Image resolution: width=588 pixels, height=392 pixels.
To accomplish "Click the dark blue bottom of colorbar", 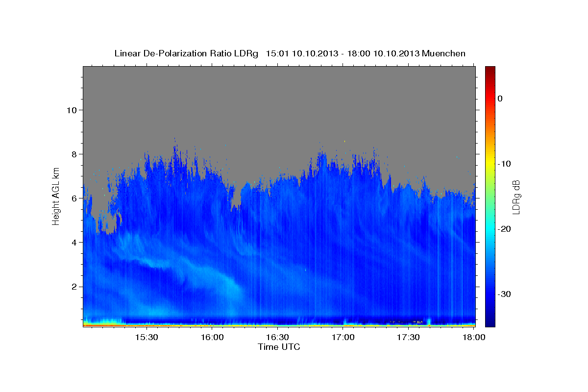I will 490,321.
